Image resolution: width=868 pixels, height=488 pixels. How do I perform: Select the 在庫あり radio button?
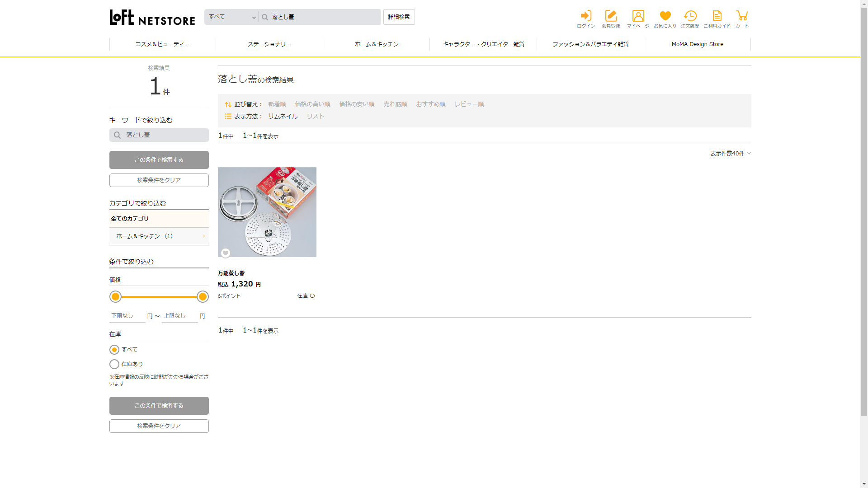tap(114, 364)
